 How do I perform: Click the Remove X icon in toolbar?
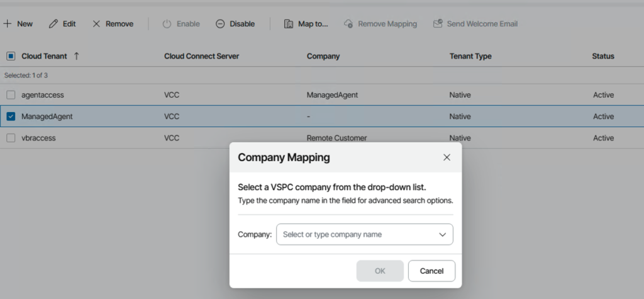tap(96, 24)
